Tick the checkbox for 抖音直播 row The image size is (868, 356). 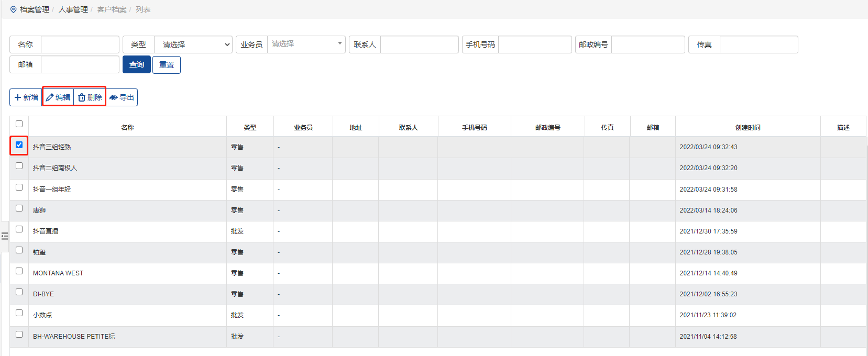click(19, 229)
